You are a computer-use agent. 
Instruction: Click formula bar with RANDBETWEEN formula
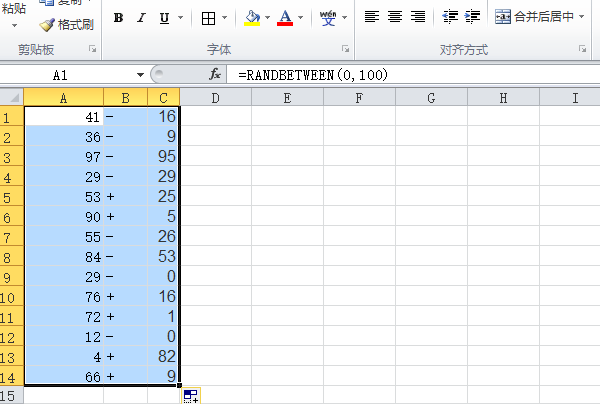413,75
